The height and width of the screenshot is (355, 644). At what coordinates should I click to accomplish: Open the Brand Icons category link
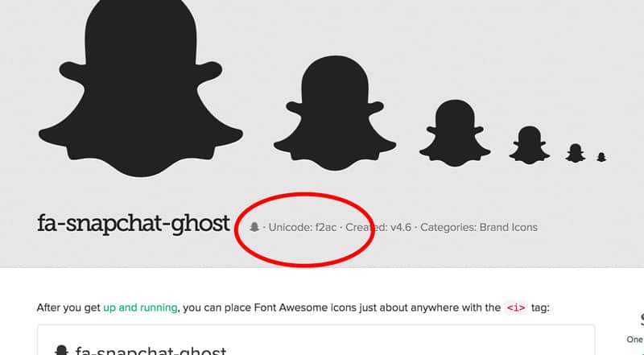509,227
